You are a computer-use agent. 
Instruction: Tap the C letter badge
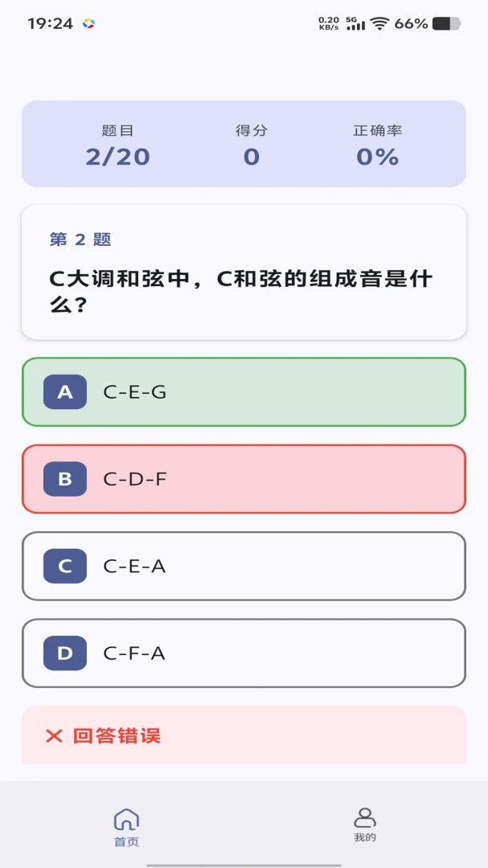(x=65, y=566)
